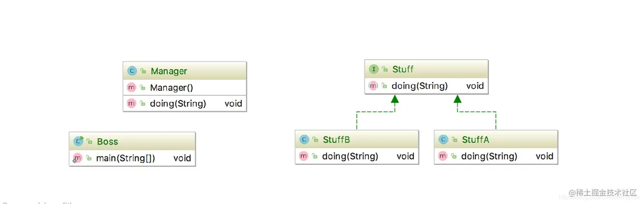Screen dimensions: 644x204
Task: Select the StuffA class header
Action: 496,140
